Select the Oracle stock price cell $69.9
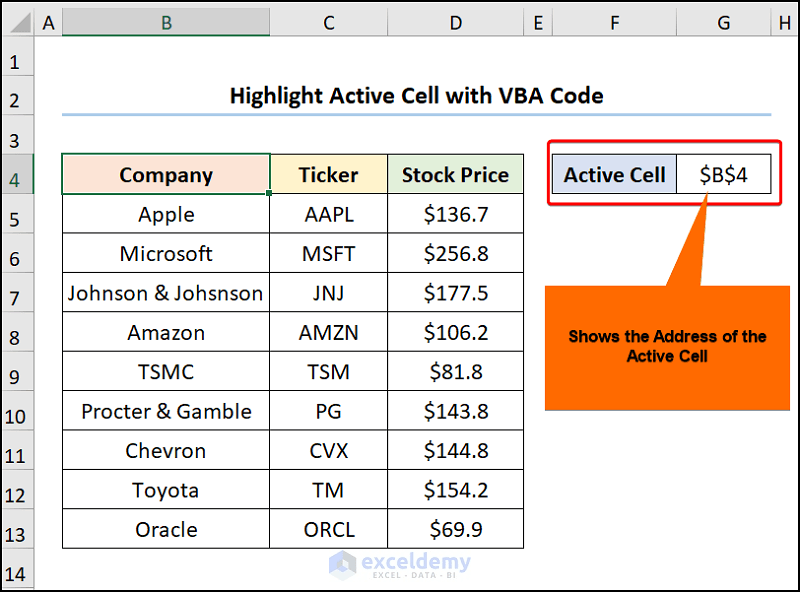The width and height of the screenshot is (800, 592). click(455, 529)
